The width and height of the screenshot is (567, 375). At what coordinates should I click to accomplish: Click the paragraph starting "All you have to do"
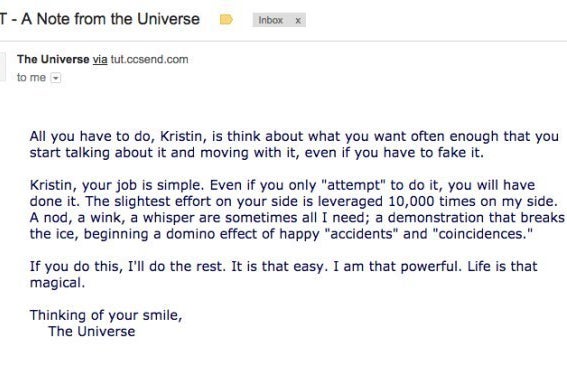(294, 144)
